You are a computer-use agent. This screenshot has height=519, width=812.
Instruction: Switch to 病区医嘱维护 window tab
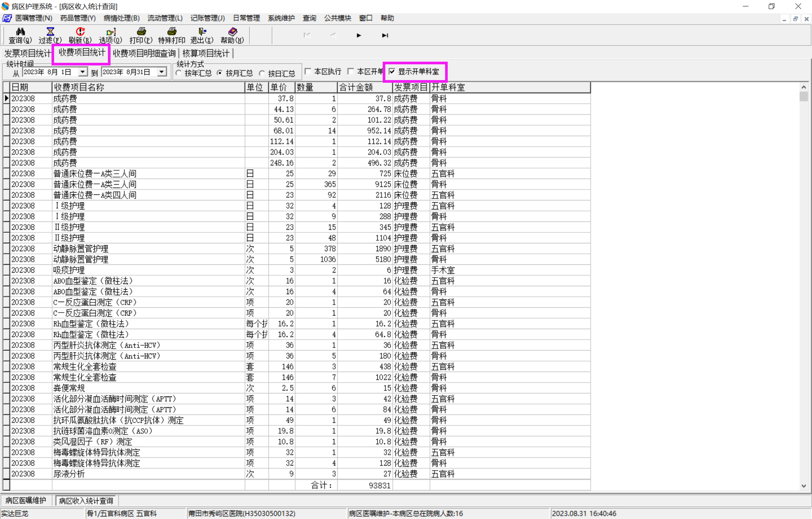(x=26, y=501)
